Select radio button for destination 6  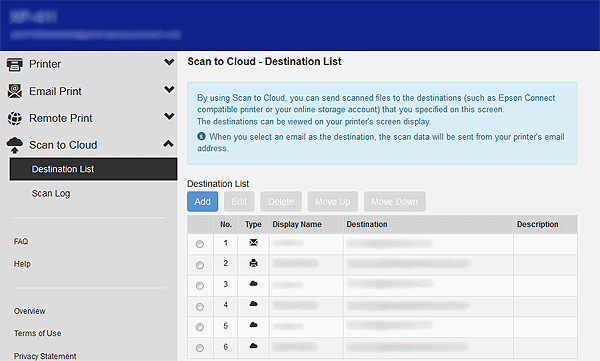click(200, 348)
